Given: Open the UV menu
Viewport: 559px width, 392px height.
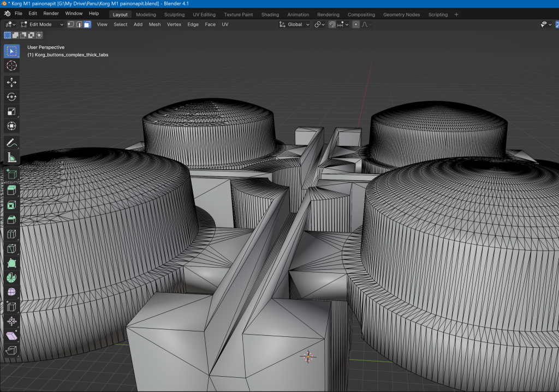Looking at the screenshot, I should click(x=225, y=24).
